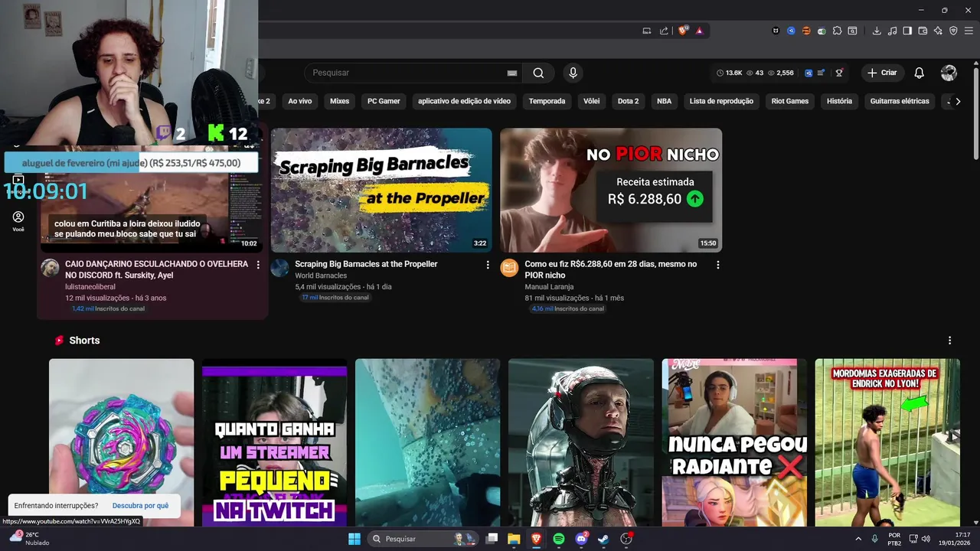Show next category chips arrow

957,101
